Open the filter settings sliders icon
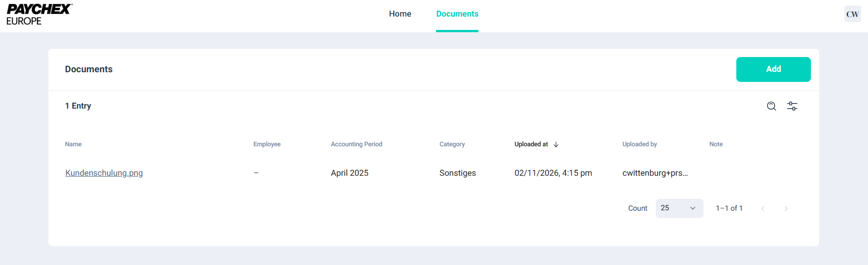The width and height of the screenshot is (868, 265). (792, 106)
